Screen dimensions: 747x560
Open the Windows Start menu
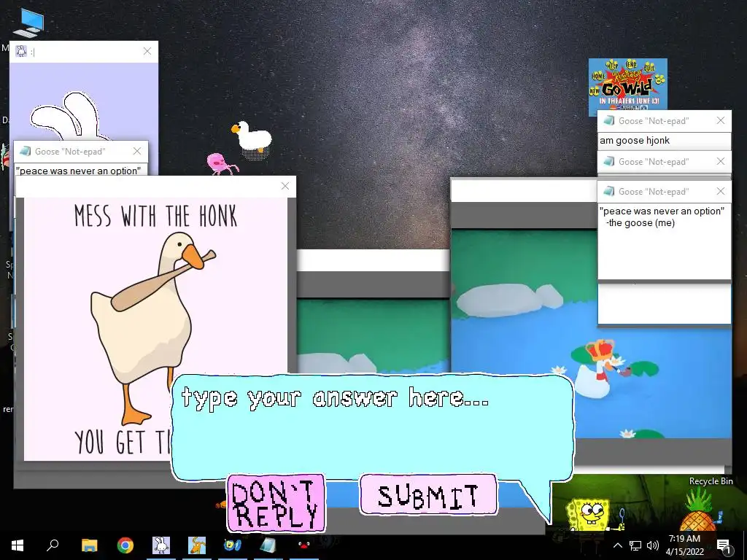click(x=18, y=545)
